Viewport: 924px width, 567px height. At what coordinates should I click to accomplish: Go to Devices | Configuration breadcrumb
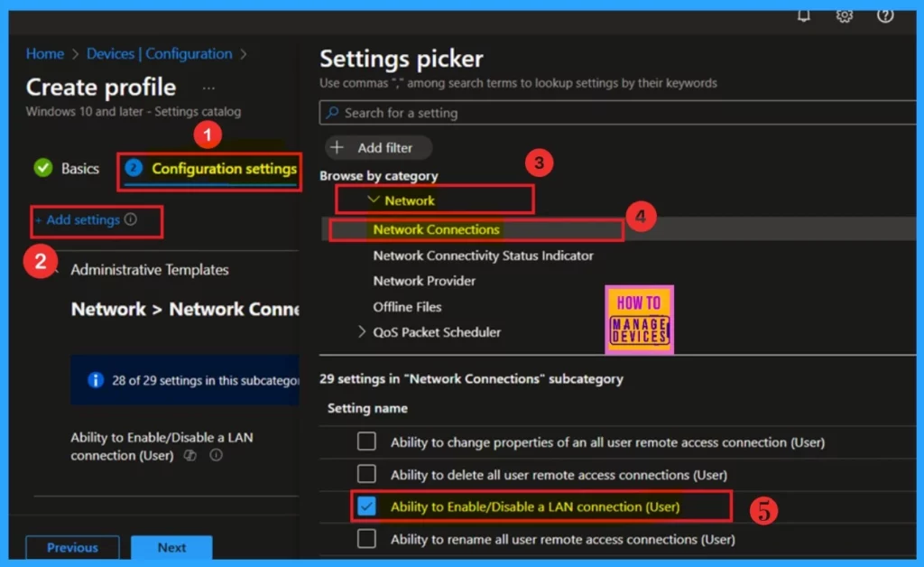pos(159,53)
